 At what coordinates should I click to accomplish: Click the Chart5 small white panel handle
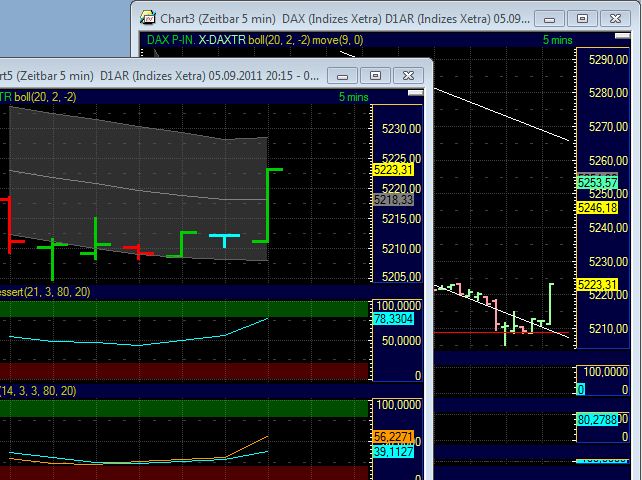415,93
